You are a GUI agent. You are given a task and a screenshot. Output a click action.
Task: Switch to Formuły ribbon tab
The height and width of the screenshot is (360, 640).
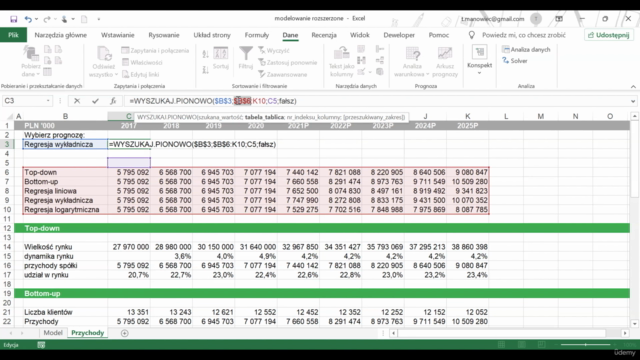(x=257, y=35)
